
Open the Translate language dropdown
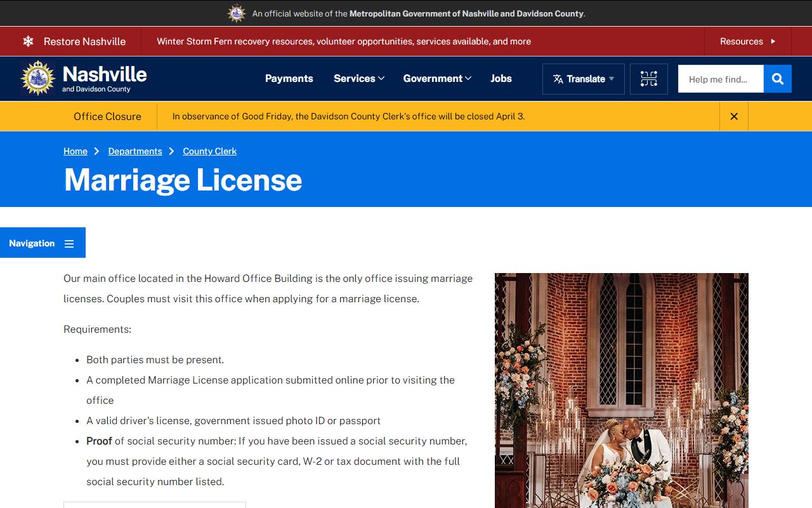tap(584, 79)
